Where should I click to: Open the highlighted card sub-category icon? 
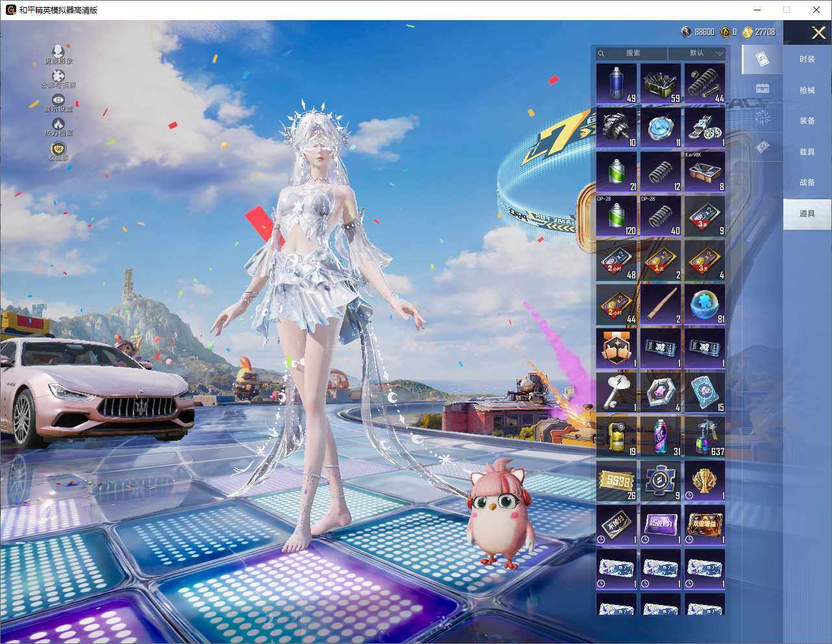763,60
